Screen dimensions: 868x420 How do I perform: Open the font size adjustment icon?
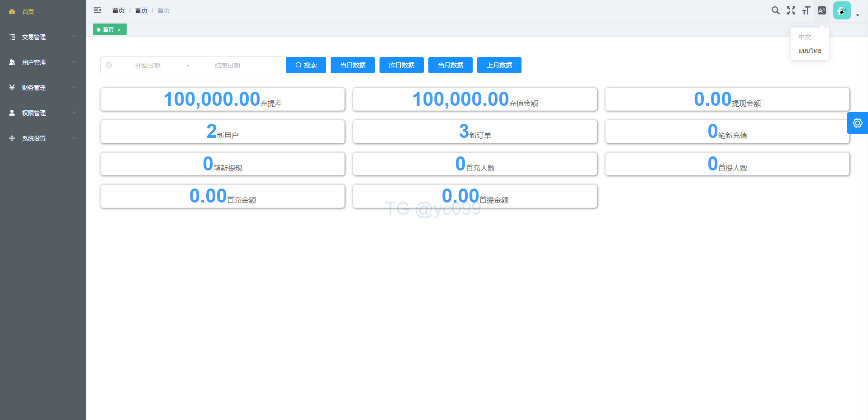(806, 10)
